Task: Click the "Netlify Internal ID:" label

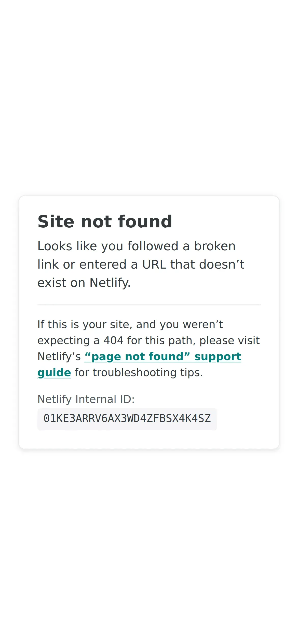Action: pos(86,399)
